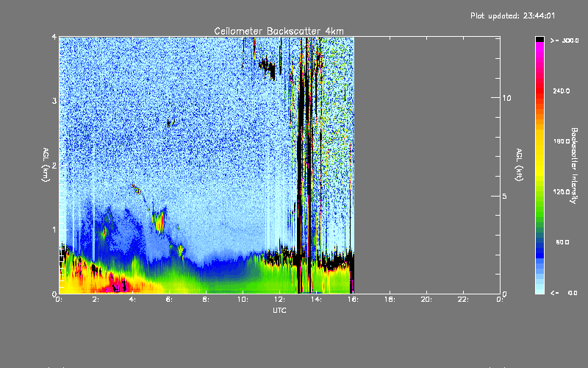The height and width of the screenshot is (368, 588).
Task: Click the "120.0" colorbar value
Action: (x=562, y=191)
